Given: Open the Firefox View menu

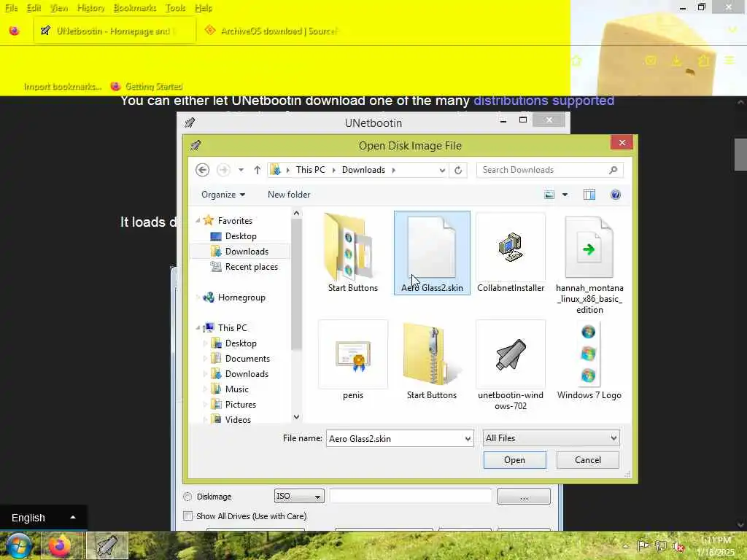Looking at the screenshot, I should tap(58, 8).
